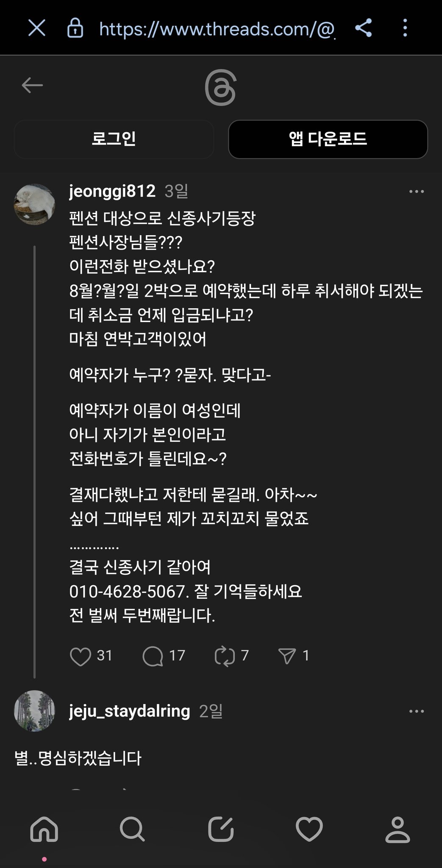Open jeonggi812's profile picture
The height and width of the screenshot is (868, 442).
pos(35,204)
